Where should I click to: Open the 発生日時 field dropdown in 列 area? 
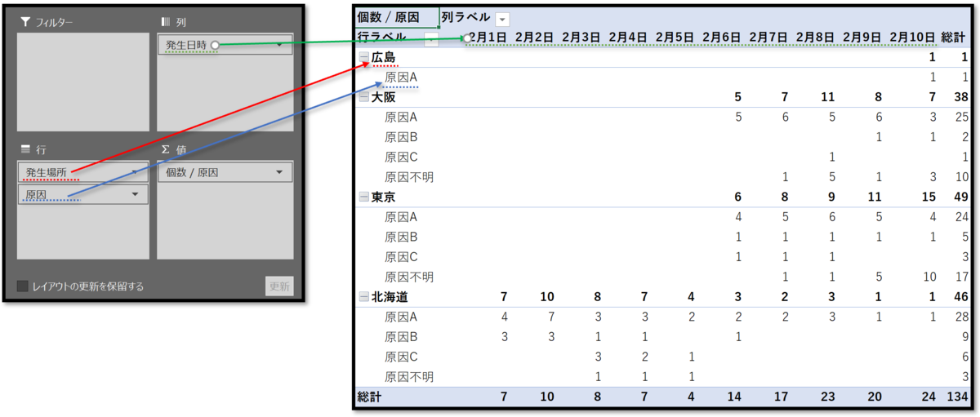pyautogui.click(x=280, y=46)
